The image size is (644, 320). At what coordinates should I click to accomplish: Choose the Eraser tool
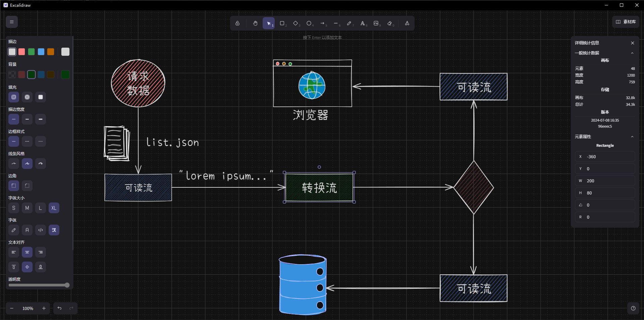tap(389, 23)
